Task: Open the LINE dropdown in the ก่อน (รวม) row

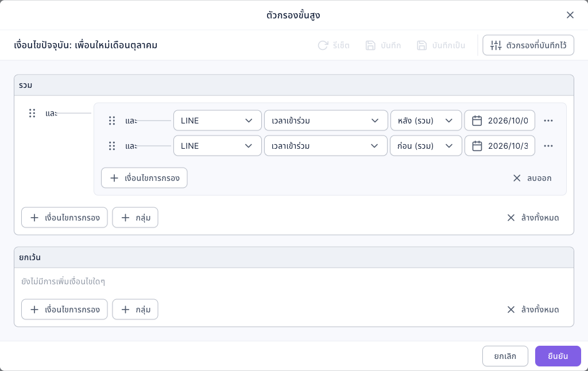Action: [218, 146]
